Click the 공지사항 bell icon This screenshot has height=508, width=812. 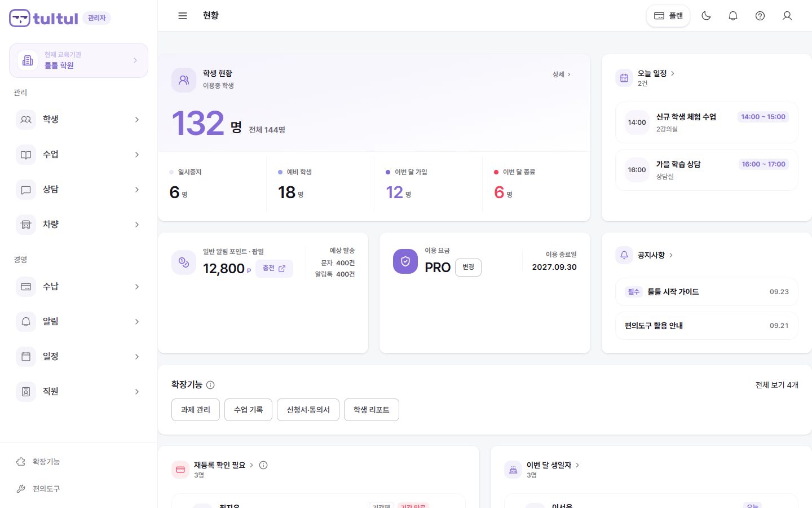tap(624, 255)
